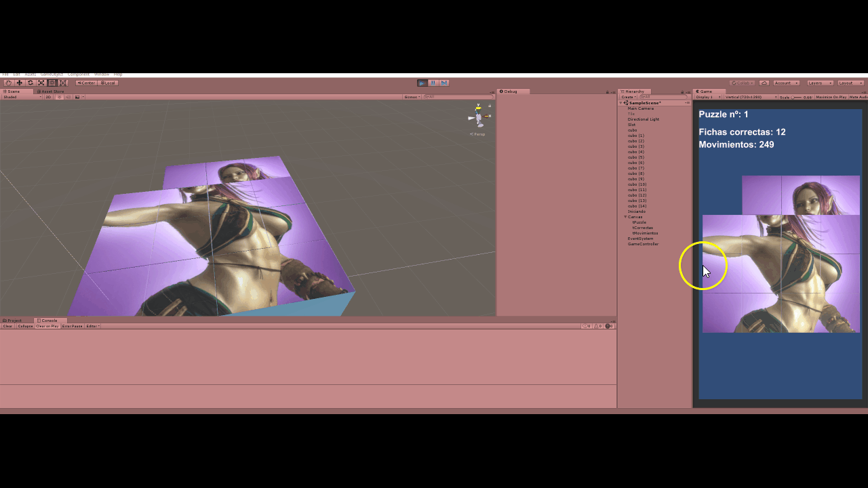The width and height of the screenshot is (868, 488).
Task: Open the Display 1 dropdown in Game view
Action: [x=708, y=97]
